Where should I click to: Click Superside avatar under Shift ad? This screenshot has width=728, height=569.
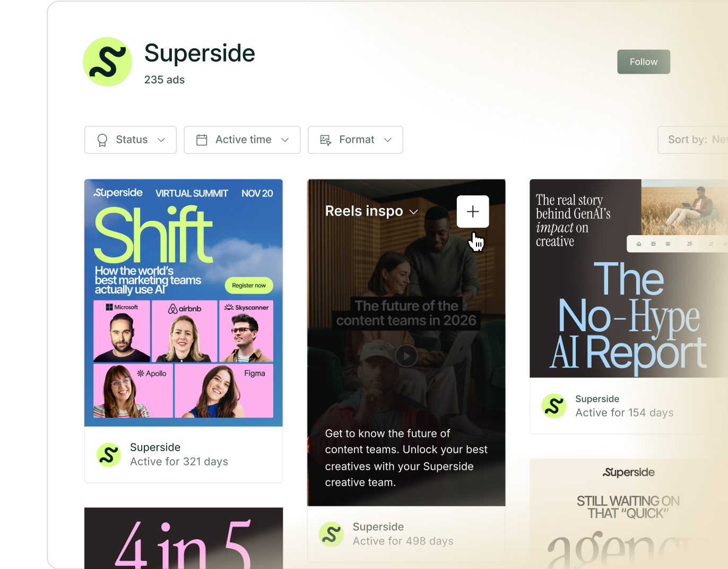point(109,455)
